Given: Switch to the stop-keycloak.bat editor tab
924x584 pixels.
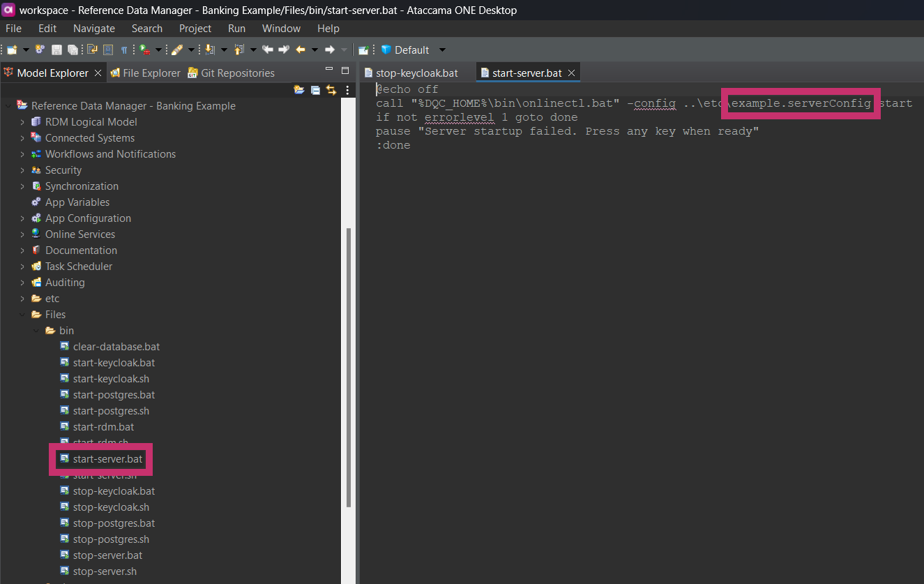Looking at the screenshot, I should click(416, 72).
